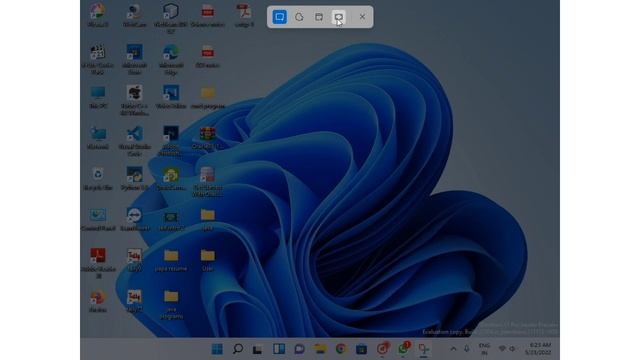
Task: Click the microphone tray icon
Action: point(467,349)
